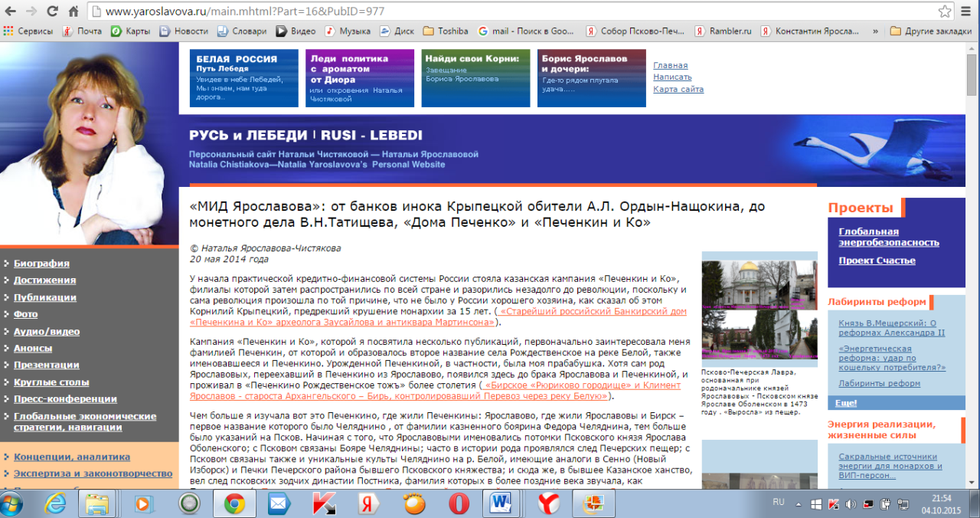
Task: Click the Еще! button under Лабиринты реформ
Action: tap(845, 403)
